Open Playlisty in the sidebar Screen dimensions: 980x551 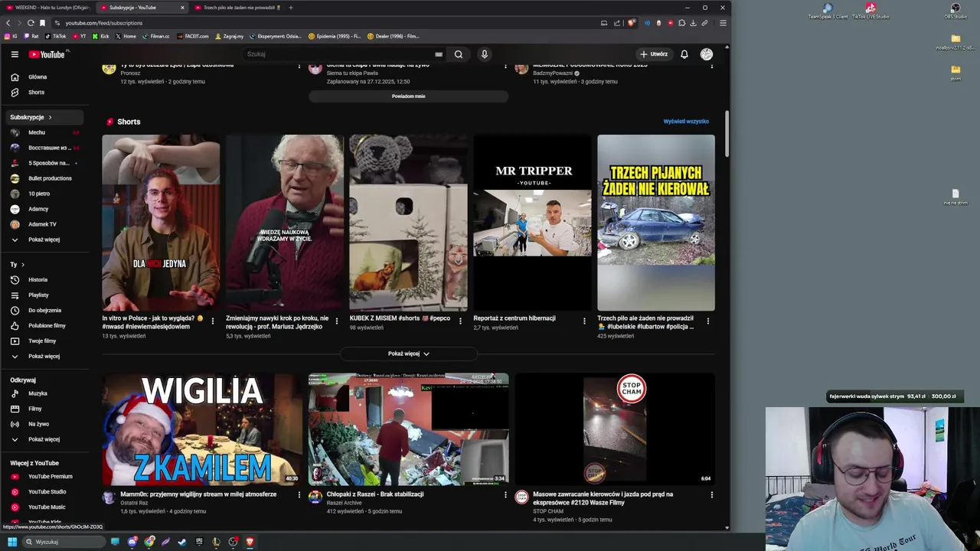click(46, 295)
